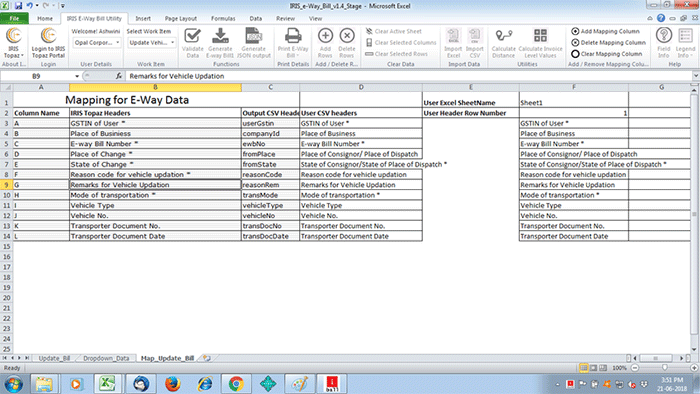Screen dimensions: 700x394
Task: Select Normal view in status bar
Action: [583, 368]
